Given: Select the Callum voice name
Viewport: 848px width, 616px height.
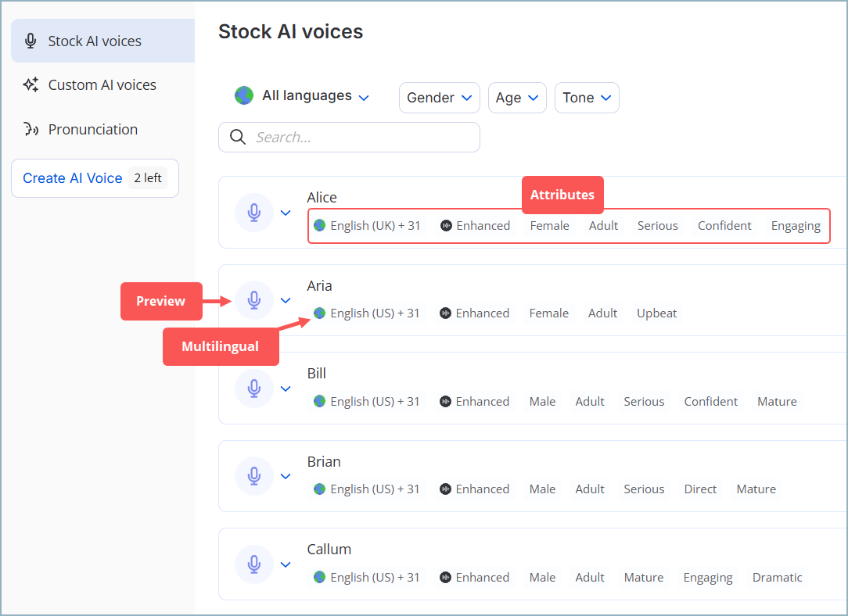Looking at the screenshot, I should (x=329, y=550).
